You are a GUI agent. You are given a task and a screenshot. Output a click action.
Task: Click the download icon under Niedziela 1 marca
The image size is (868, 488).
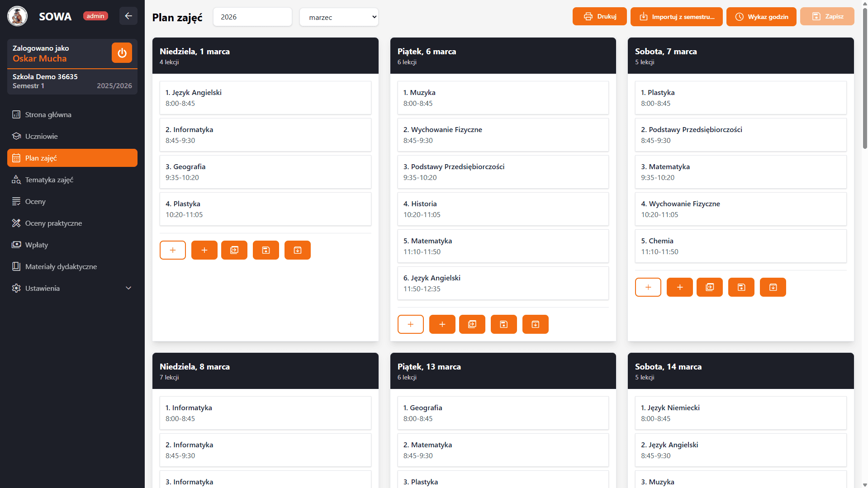(x=297, y=250)
